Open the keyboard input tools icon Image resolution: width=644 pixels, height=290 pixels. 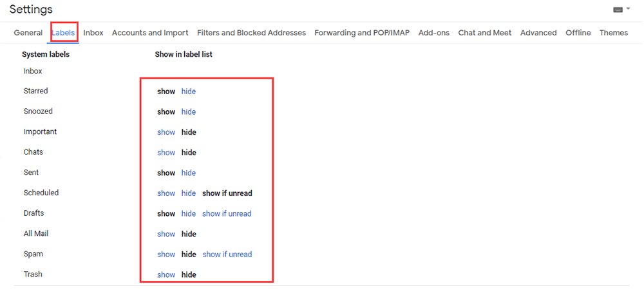point(618,10)
